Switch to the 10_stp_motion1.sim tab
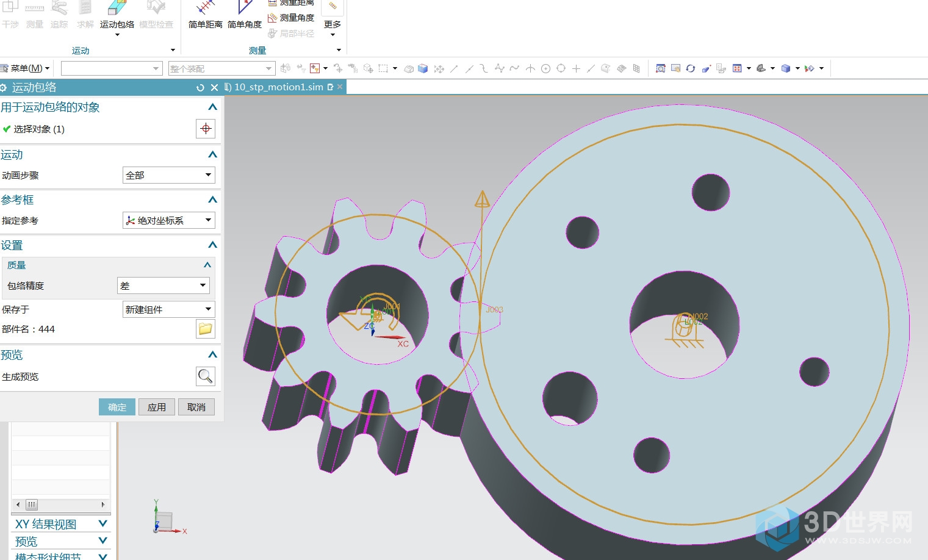 pyautogui.click(x=278, y=87)
